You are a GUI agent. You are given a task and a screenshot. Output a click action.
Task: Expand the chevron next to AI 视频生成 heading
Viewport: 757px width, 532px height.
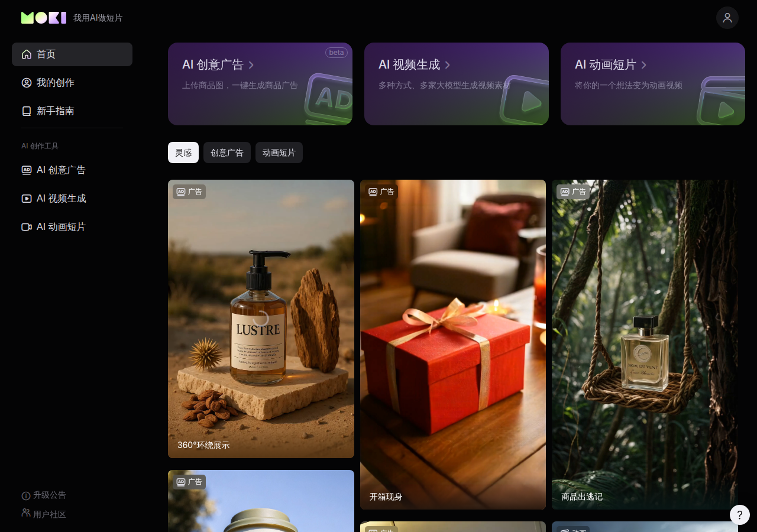(x=448, y=65)
